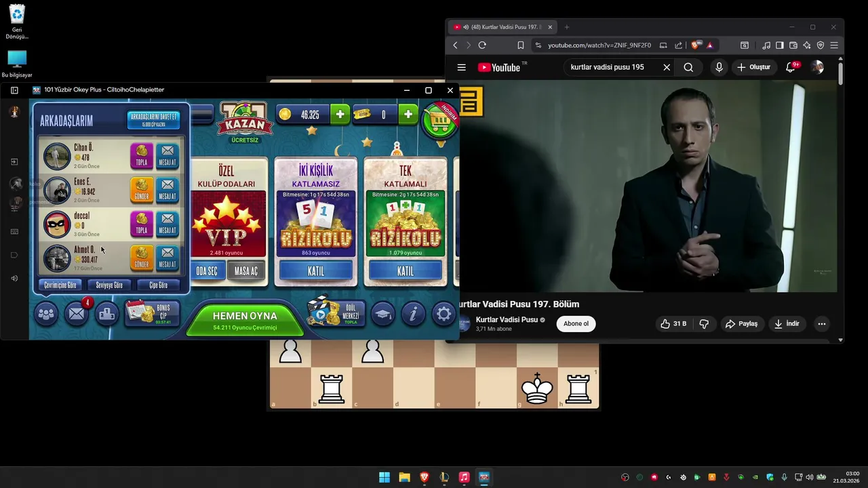Open the shopping cart store icon
Viewport: 868px width, 488px height.
tap(439, 121)
